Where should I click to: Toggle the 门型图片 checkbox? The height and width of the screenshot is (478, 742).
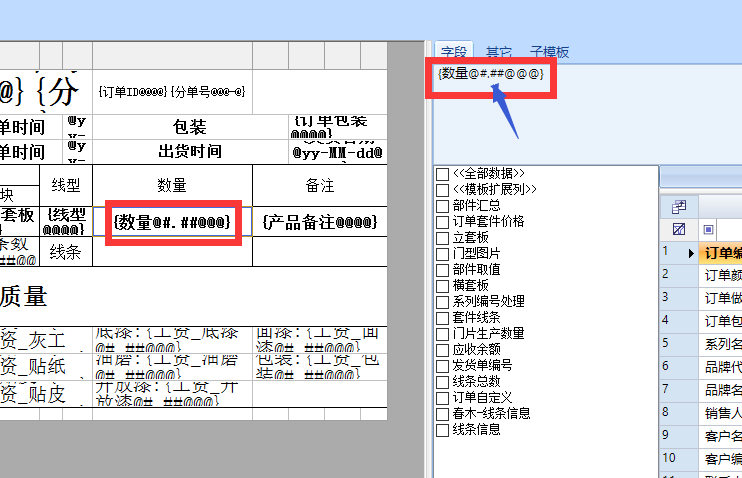pos(443,253)
